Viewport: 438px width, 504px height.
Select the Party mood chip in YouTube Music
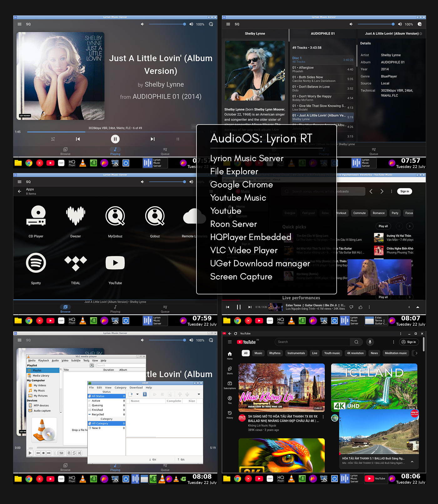tap(395, 213)
